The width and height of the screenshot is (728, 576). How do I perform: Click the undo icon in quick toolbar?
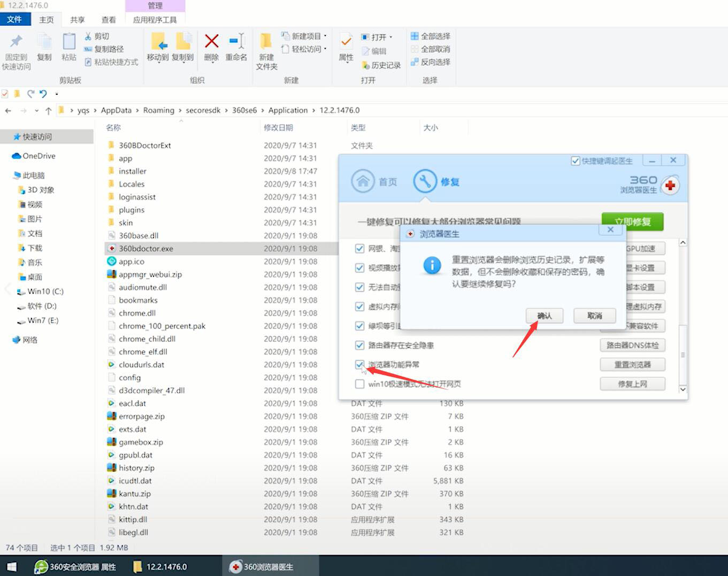[x=43, y=94]
